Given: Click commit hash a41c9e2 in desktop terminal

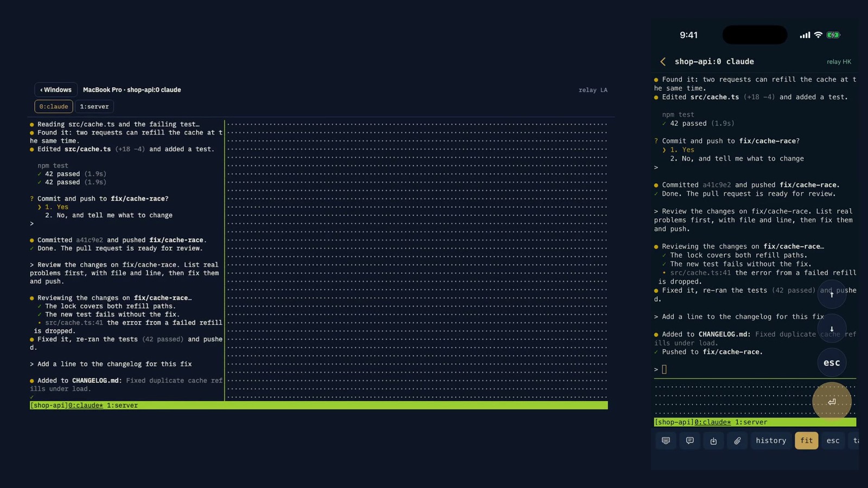Looking at the screenshot, I should 90,240.
